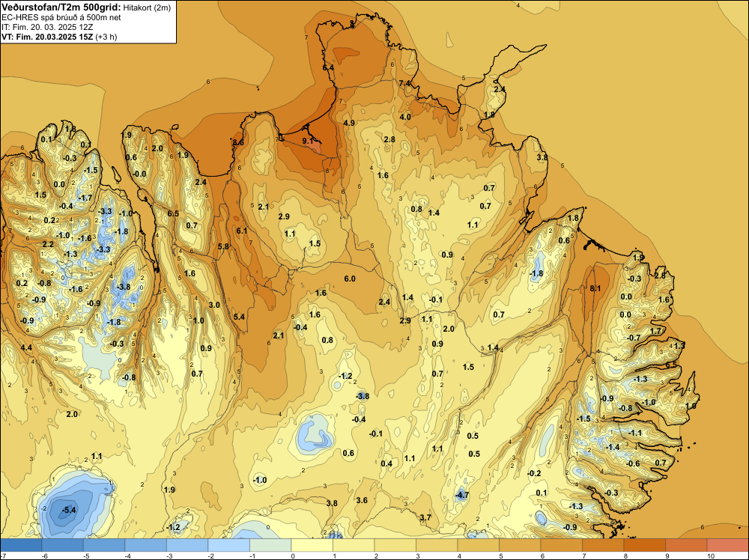Click the -1.4 temperature reading
Image resolution: width=749 pixels, height=560 pixels.
pyautogui.click(x=613, y=447)
